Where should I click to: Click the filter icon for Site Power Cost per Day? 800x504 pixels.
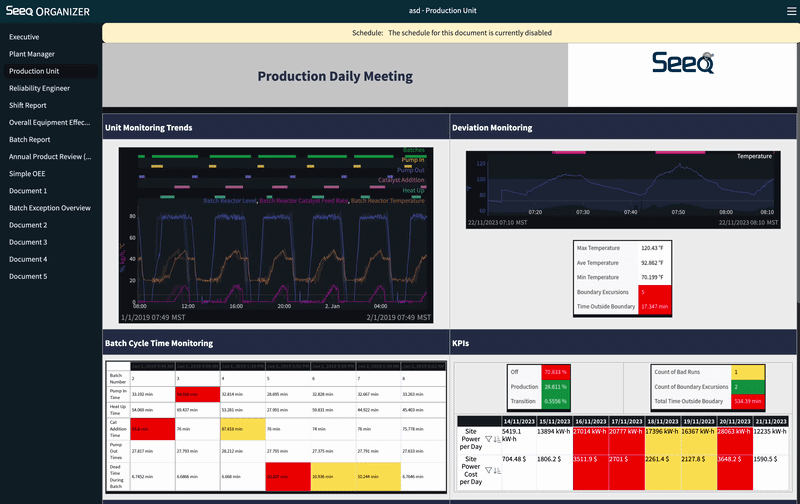[x=488, y=470]
